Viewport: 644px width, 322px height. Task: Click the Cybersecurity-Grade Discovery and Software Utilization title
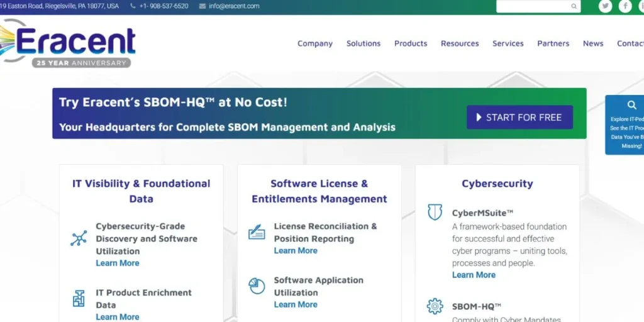click(147, 238)
